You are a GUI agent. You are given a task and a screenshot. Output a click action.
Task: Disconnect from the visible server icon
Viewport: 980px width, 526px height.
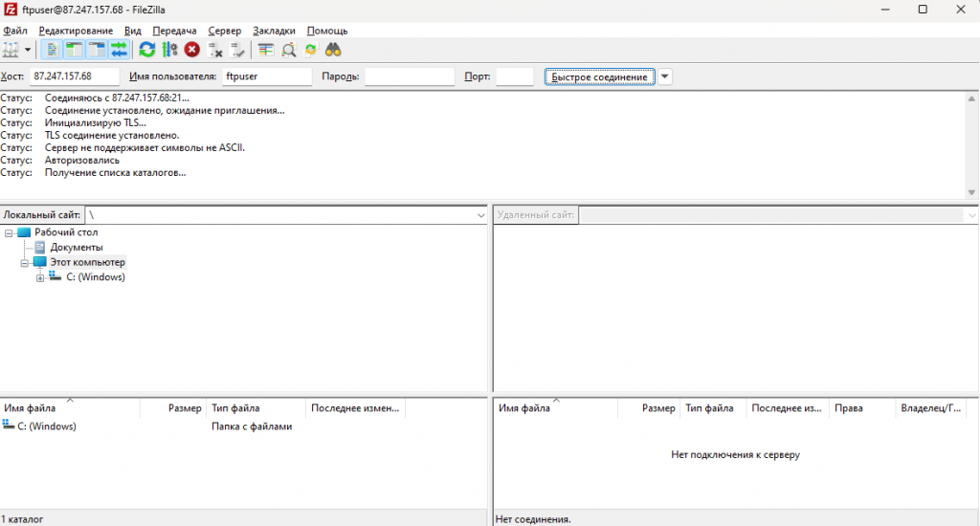(x=215, y=50)
